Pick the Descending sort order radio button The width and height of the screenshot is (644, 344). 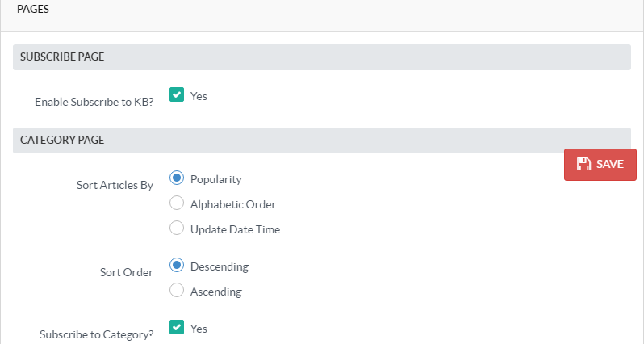(177, 266)
